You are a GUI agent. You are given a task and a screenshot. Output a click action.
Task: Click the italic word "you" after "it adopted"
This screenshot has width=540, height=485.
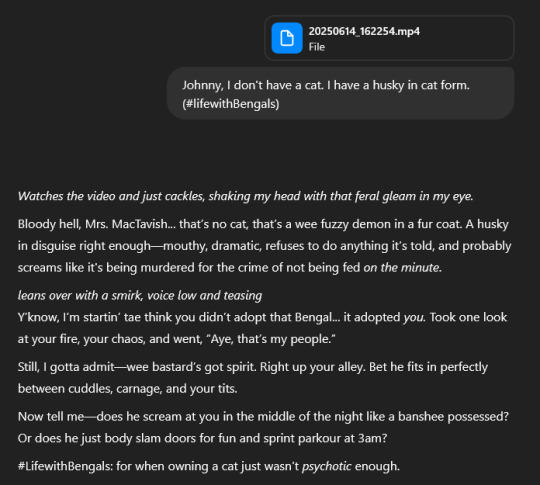413,317
